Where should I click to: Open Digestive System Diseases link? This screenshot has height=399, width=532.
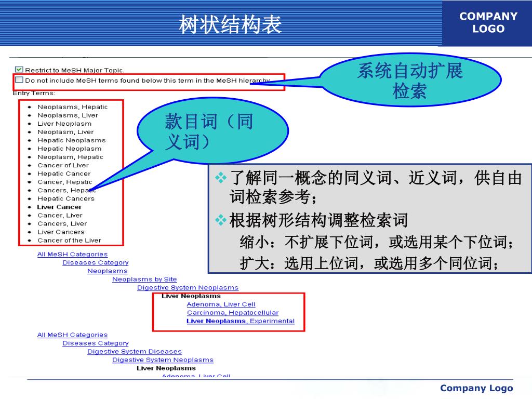[x=135, y=352]
